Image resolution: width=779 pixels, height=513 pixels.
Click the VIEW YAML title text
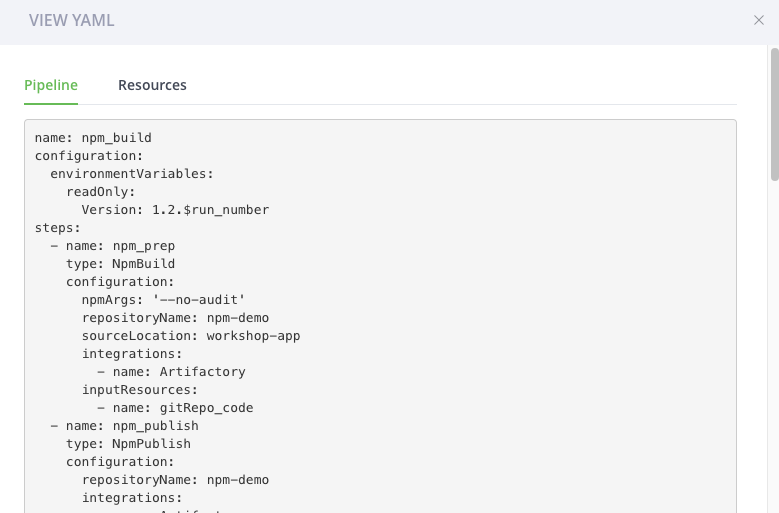[72, 20]
